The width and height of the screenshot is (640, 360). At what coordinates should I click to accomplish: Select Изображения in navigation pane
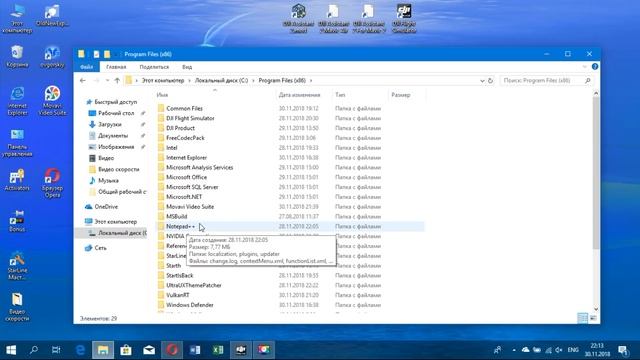pyautogui.click(x=116, y=147)
